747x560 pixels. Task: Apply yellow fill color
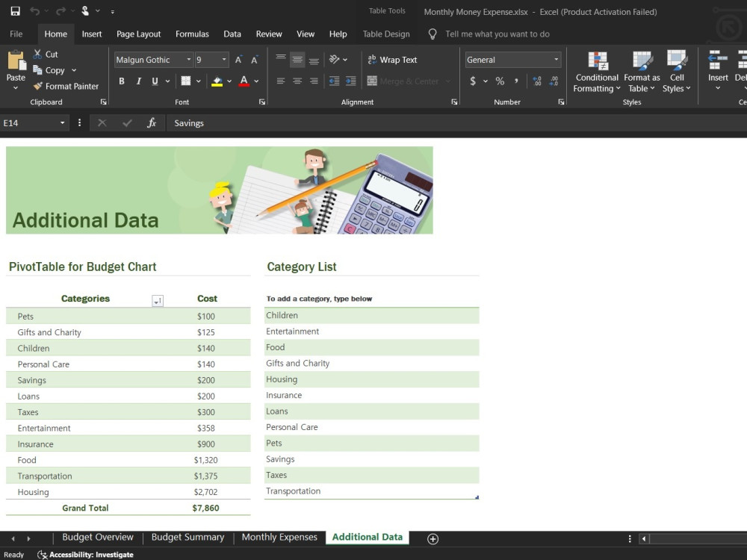[217, 81]
